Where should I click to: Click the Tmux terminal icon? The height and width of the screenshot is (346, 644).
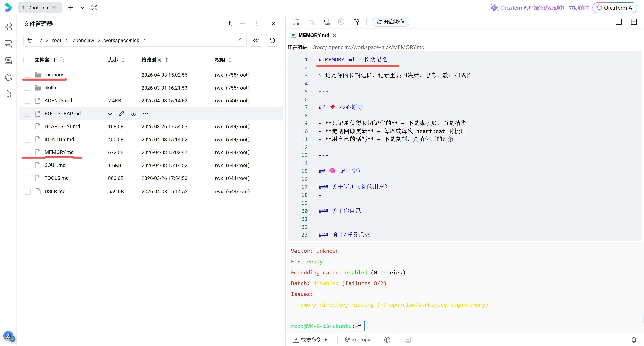point(326,22)
